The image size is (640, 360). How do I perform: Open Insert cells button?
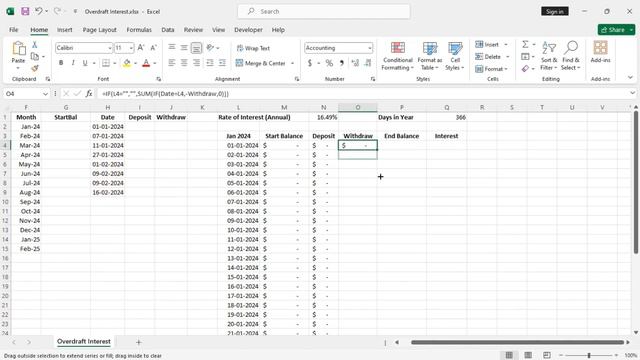coord(491,44)
